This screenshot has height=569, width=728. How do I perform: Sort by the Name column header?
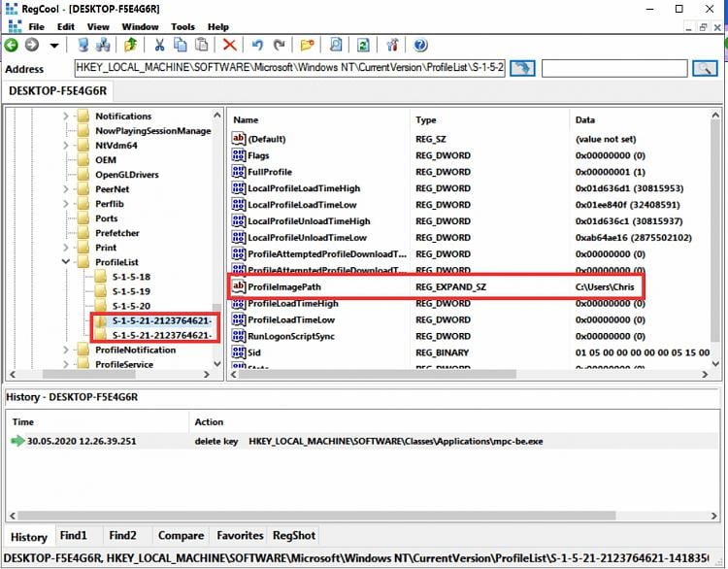click(x=319, y=119)
